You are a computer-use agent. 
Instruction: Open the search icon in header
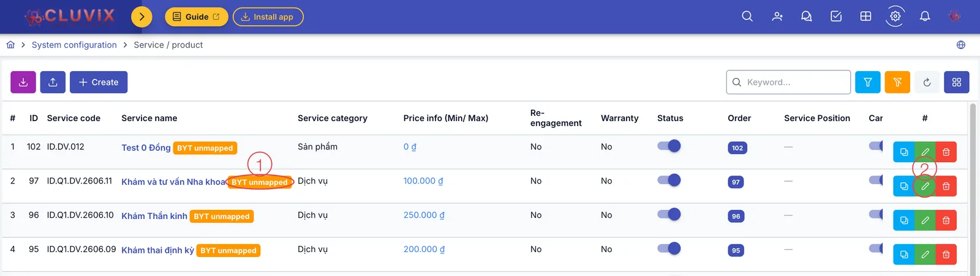747,17
